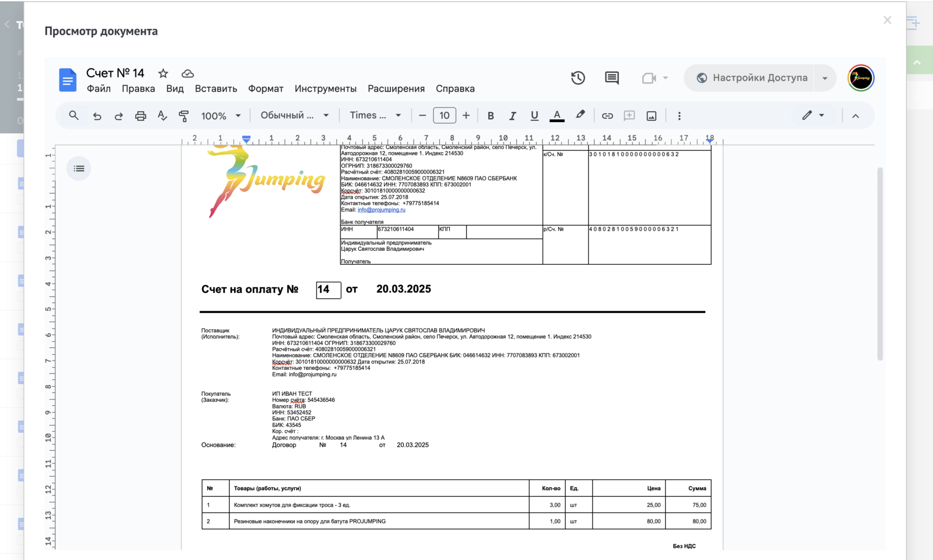
Task: Open the more options three-dot menu
Action: pyautogui.click(x=679, y=115)
